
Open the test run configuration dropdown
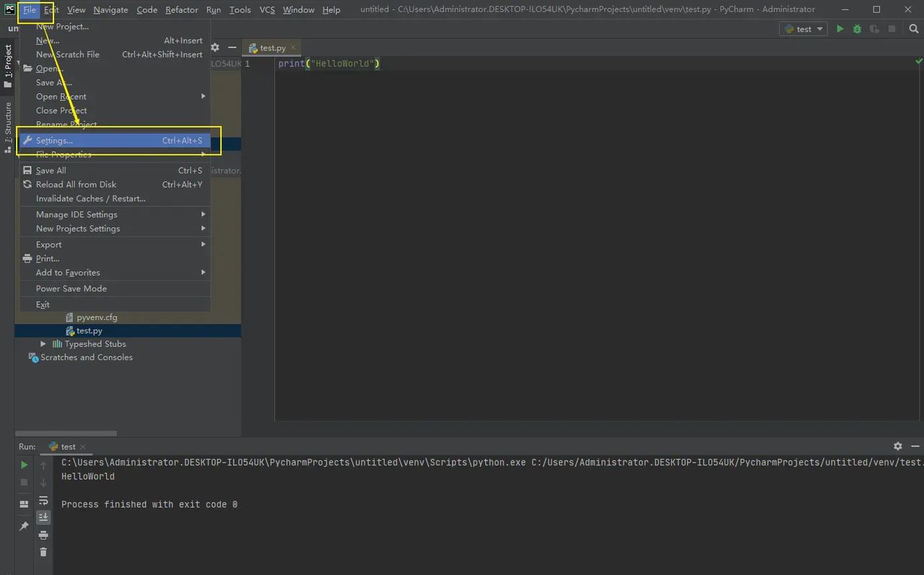click(803, 29)
